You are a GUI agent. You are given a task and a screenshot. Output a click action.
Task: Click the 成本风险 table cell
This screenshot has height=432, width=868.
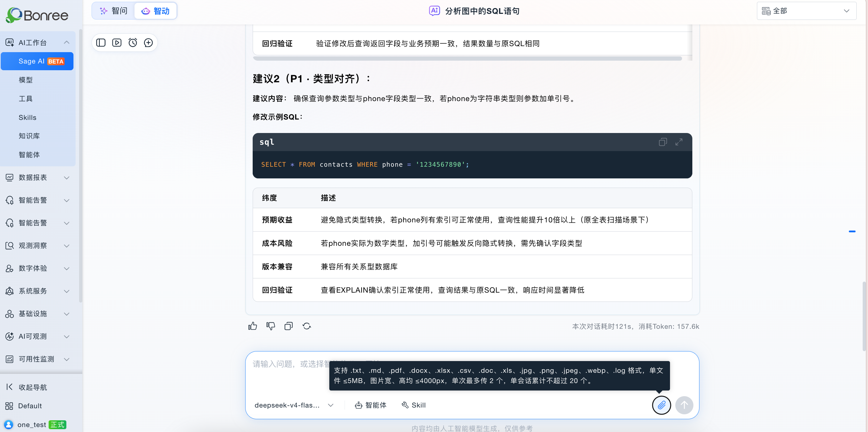point(277,243)
